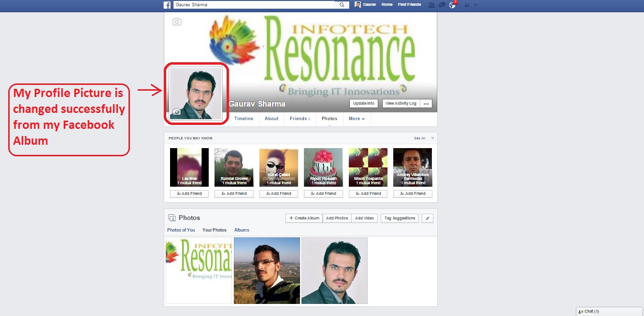Switch to the Albums tab
This screenshot has width=644, height=316.
242,230
